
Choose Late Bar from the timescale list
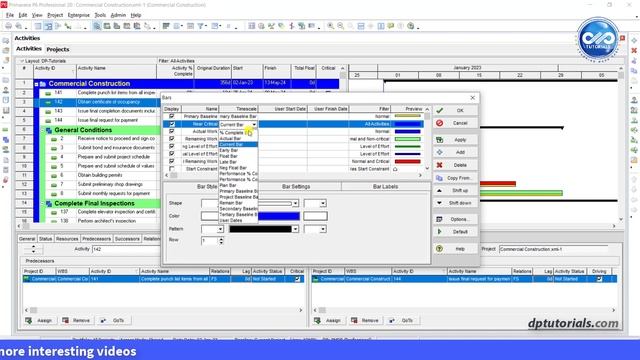point(238,162)
